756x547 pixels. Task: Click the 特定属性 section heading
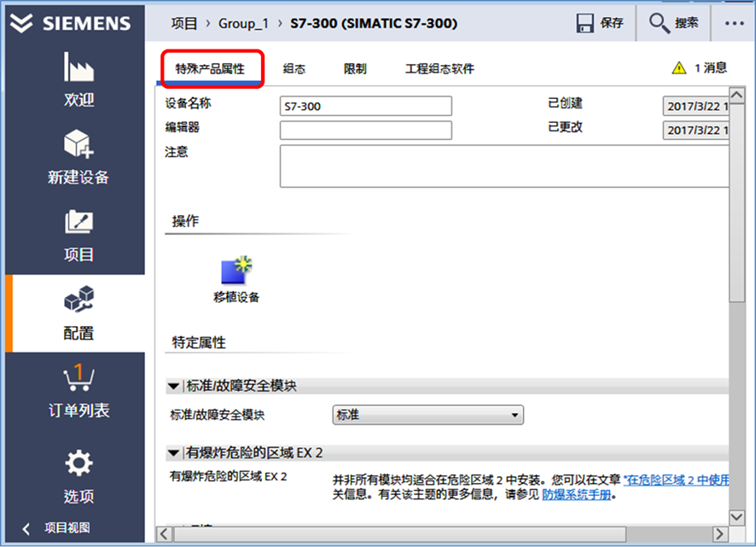[x=199, y=342]
